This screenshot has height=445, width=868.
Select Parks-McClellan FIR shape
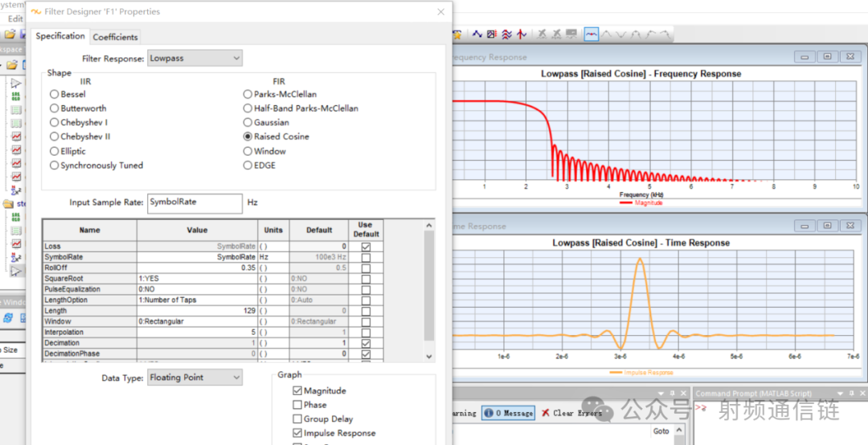[248, 94]
